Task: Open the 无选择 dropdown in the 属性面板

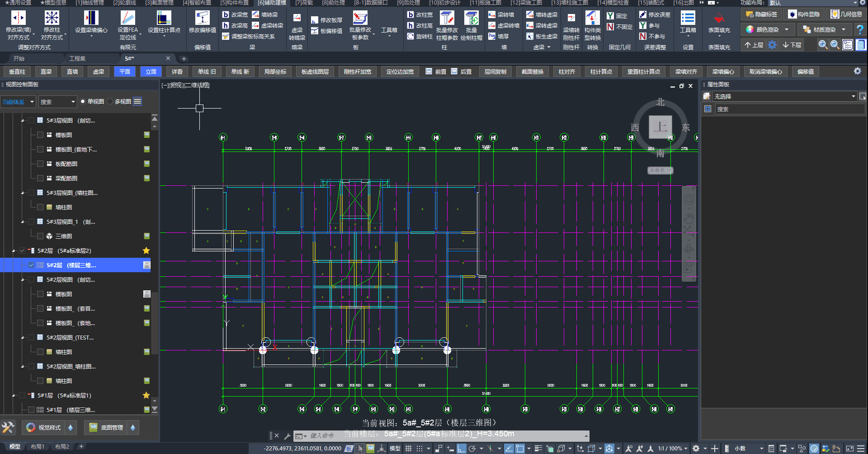Action: [x=784, y=96]
